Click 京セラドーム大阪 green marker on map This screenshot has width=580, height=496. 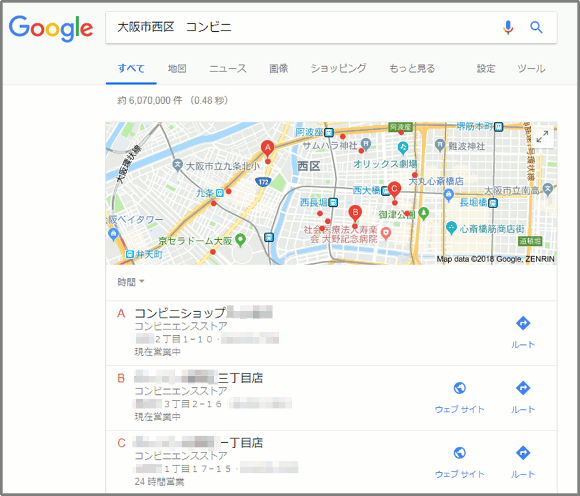240,240
